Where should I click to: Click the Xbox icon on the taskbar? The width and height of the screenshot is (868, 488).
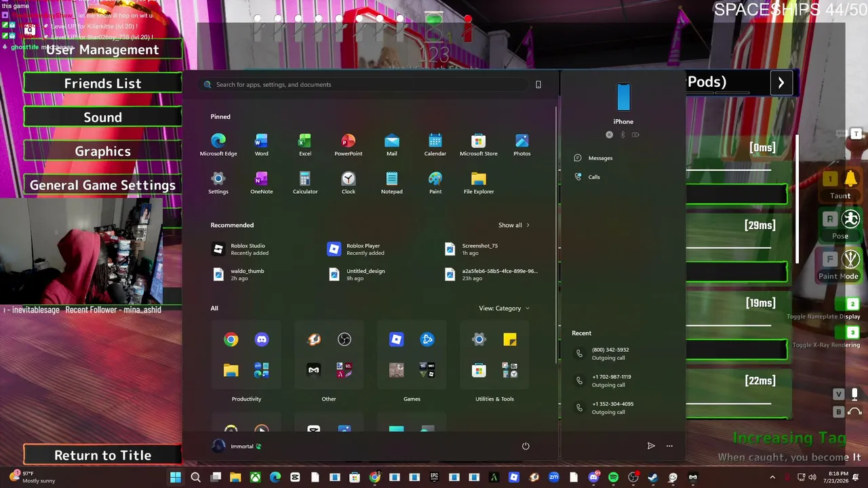255,477
